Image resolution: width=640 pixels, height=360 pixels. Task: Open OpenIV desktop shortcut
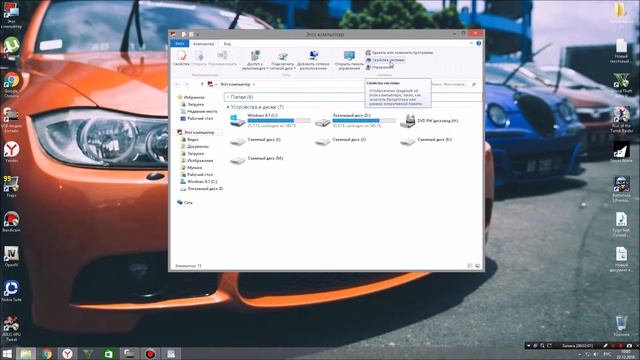click(x=11, y=256)
